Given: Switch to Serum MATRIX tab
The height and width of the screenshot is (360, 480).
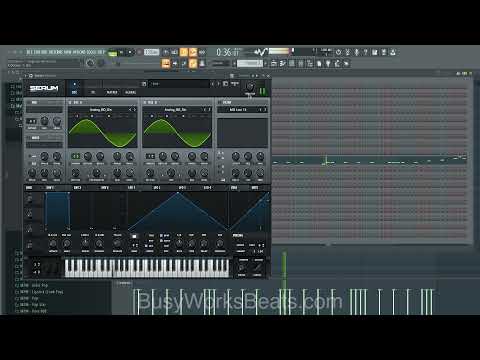Looking at the screenshot, I should pos(112,92).
